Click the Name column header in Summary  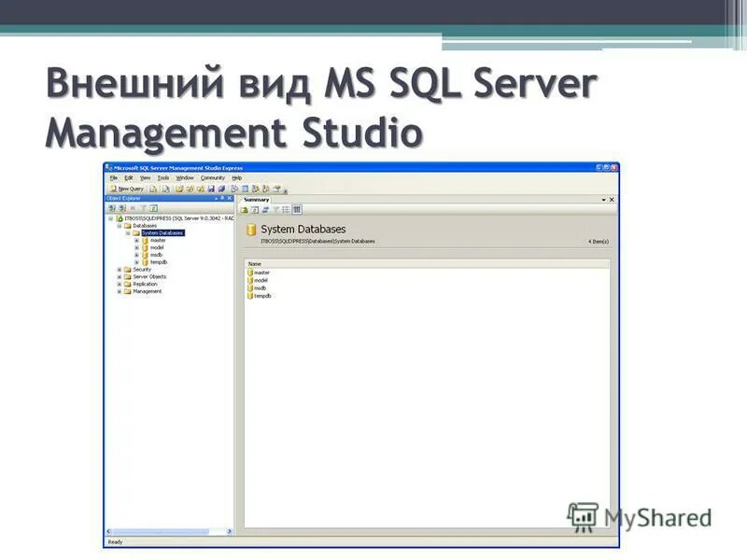(427, 264)
